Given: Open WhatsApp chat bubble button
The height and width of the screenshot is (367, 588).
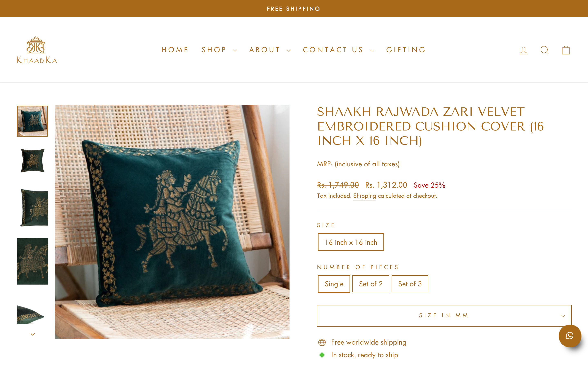Looking at the screenshot, I should pos(570,336).
